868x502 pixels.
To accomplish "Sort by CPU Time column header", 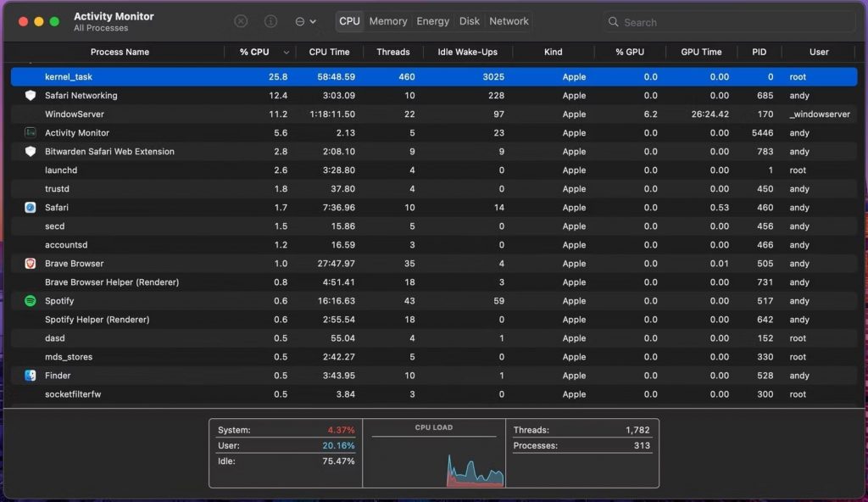I will [x=329, y=52].
